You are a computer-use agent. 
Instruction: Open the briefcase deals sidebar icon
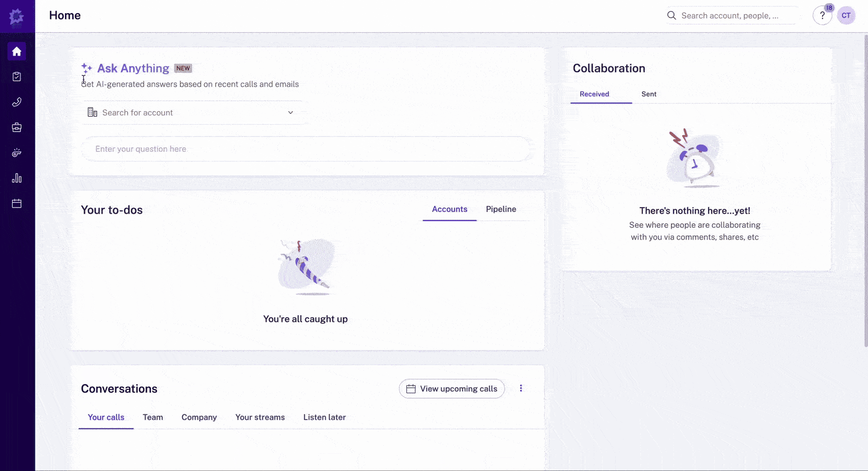pos(17,127)
